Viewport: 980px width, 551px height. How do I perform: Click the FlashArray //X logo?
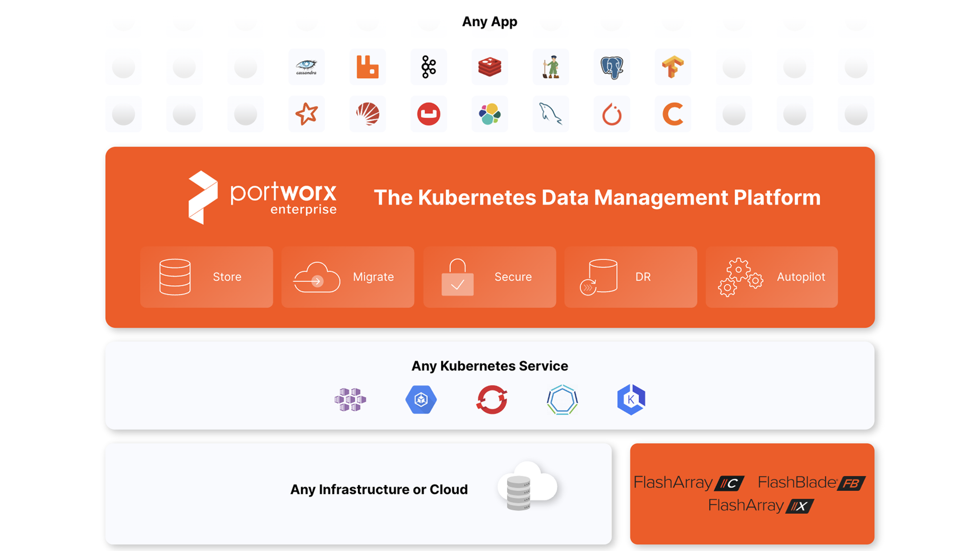[x=761, y=506]
